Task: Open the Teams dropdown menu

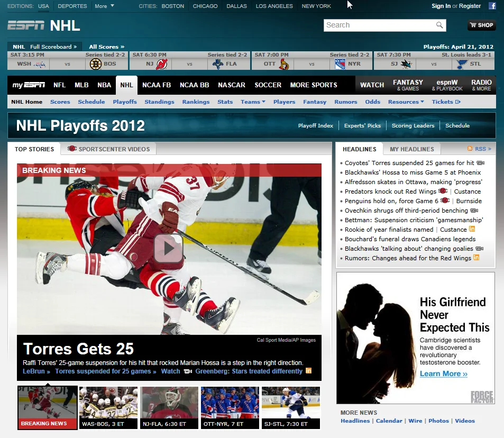Action: click(253, 102)
